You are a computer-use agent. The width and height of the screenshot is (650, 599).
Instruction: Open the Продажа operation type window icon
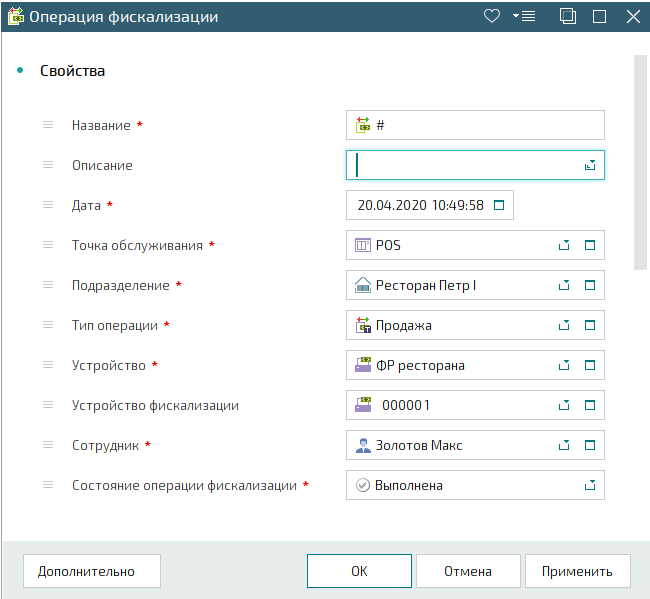coord(590,325)
